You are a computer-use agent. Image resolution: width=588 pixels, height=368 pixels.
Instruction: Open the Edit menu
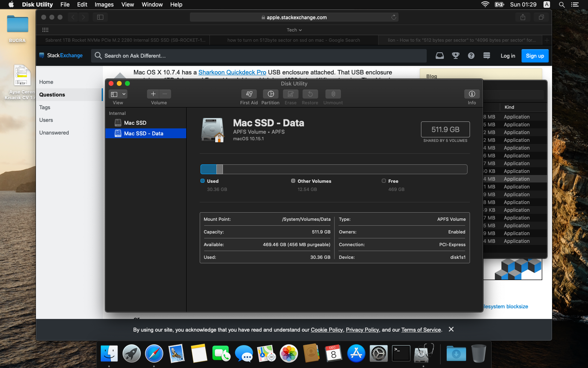[x=82, y=4]
